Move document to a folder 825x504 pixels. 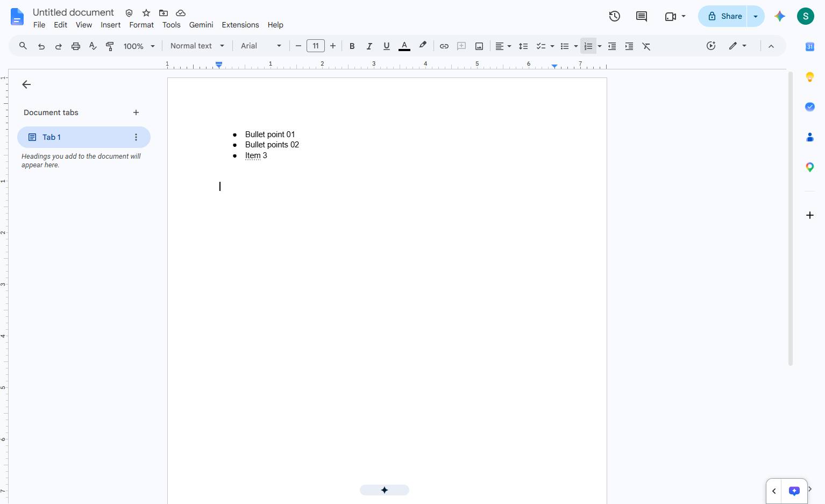click(163, 13)
